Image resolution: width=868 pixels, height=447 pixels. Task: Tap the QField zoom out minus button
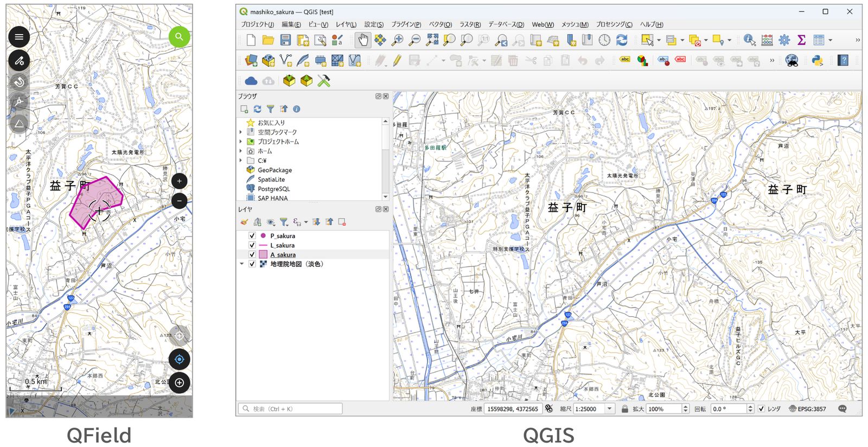(179, 201)
